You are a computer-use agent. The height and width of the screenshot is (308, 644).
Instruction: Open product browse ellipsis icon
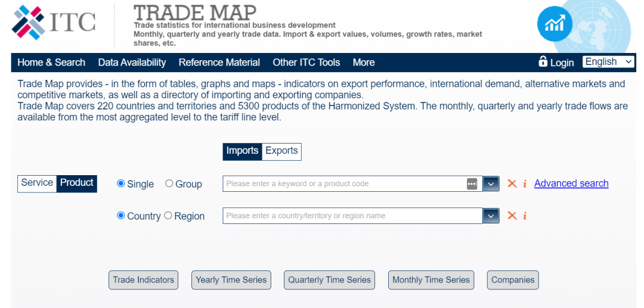[472, 184]
